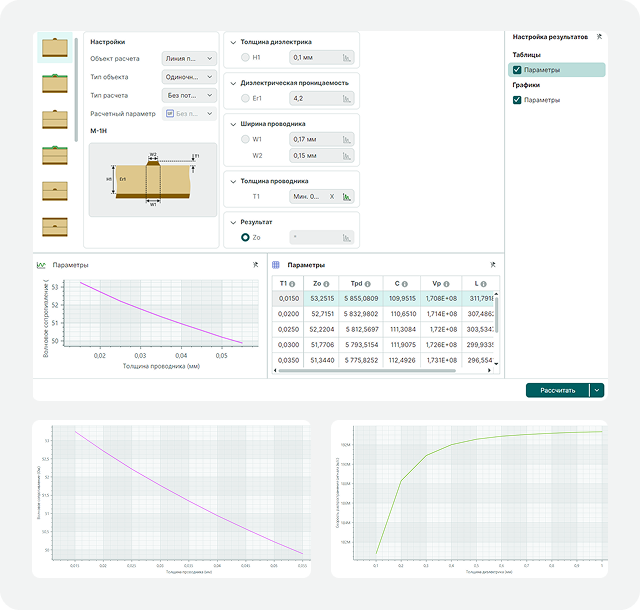Open the Объект расчета dropdown
The height and width of the screenshot is (610, 640).
tap(189, 58)
